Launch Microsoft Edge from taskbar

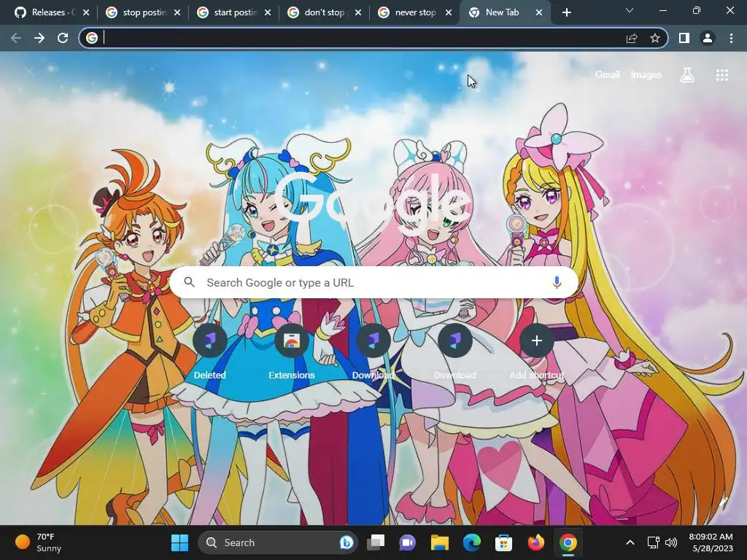click(472, 542)
